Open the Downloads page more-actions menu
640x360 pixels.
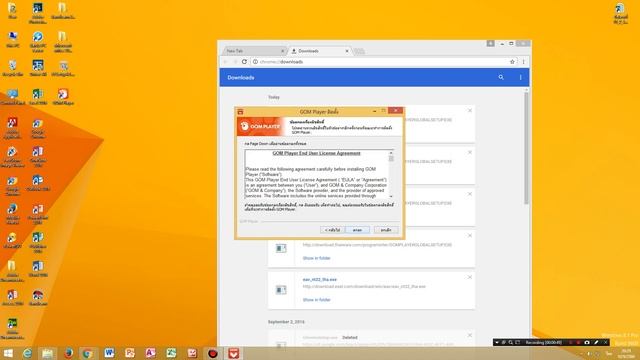point(520,77)
